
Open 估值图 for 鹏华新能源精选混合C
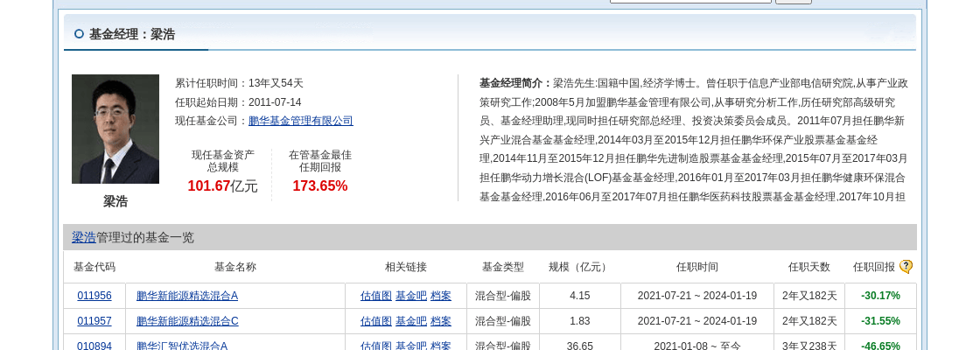[x=376, y=321]
